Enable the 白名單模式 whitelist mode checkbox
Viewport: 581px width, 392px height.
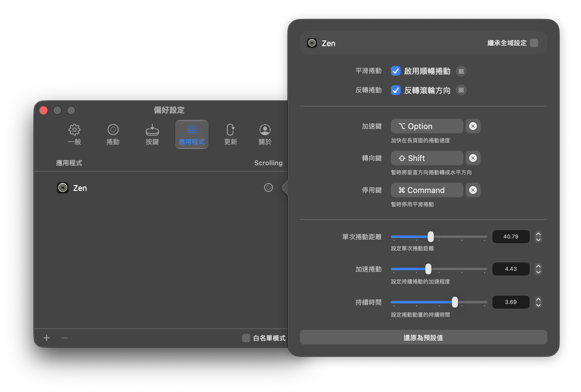246,338
